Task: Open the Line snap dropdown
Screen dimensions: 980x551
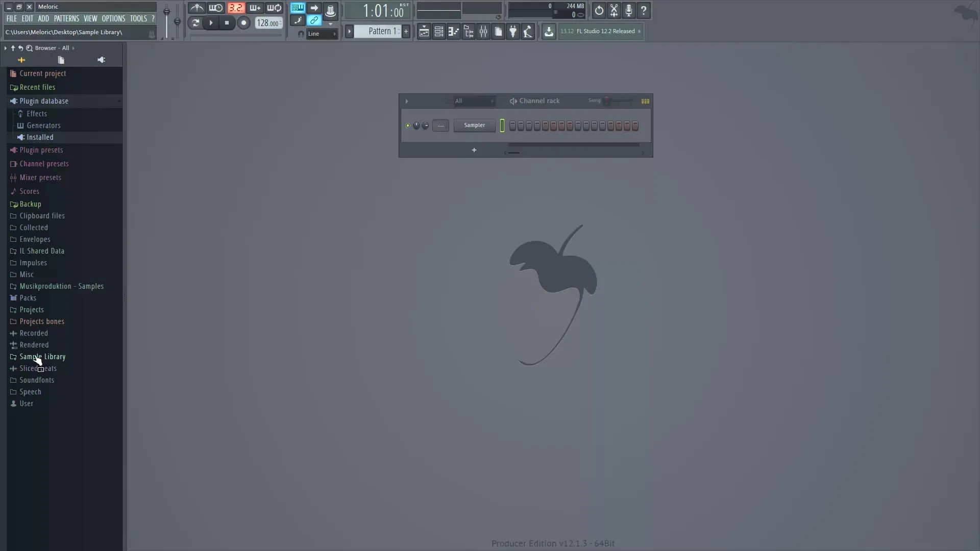Action: [x=322, y=34]
